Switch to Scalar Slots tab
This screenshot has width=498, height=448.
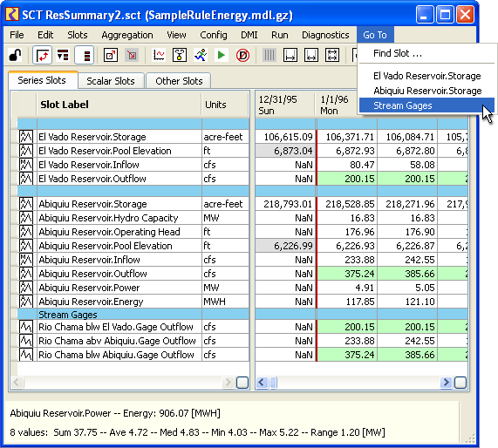(x=111, y=81)
